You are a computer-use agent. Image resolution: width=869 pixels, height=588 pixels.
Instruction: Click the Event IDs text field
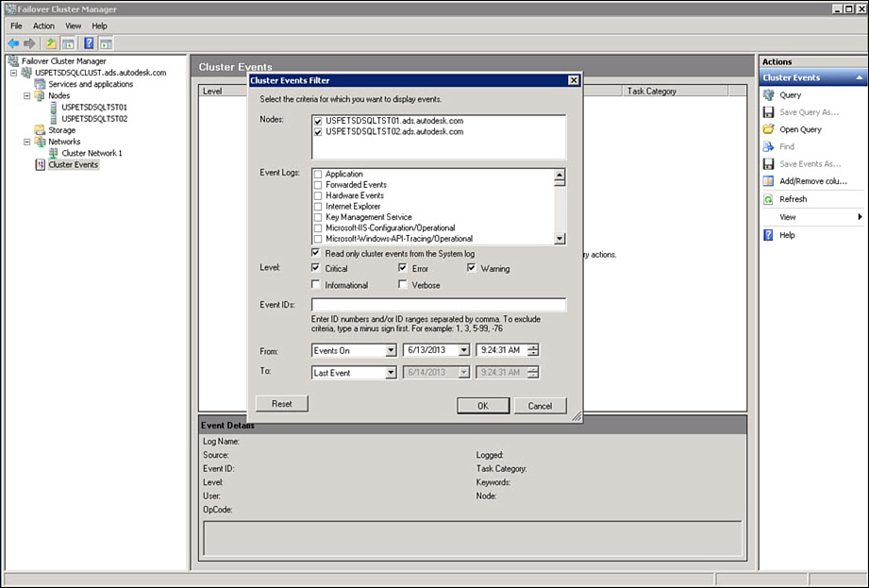pos(438,305)
